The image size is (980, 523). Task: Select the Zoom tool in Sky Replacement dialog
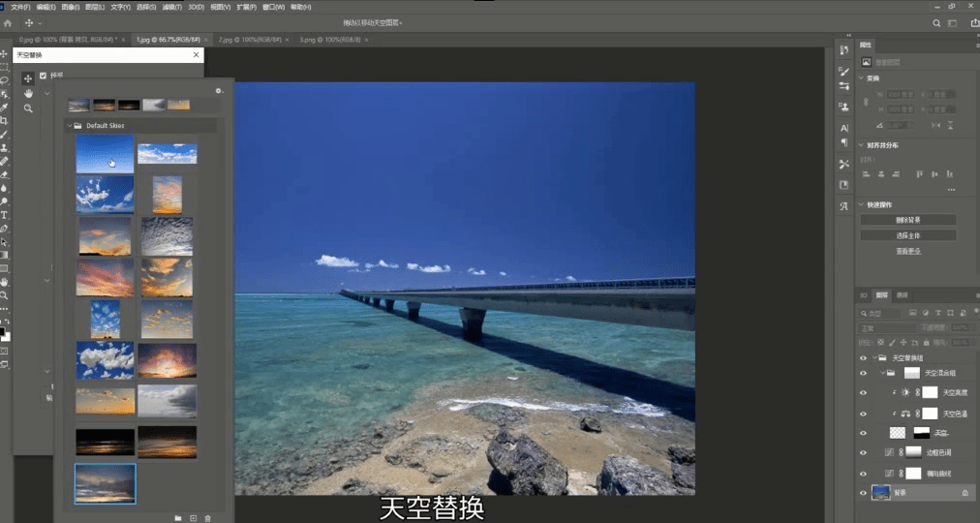[x=28, y=108]
